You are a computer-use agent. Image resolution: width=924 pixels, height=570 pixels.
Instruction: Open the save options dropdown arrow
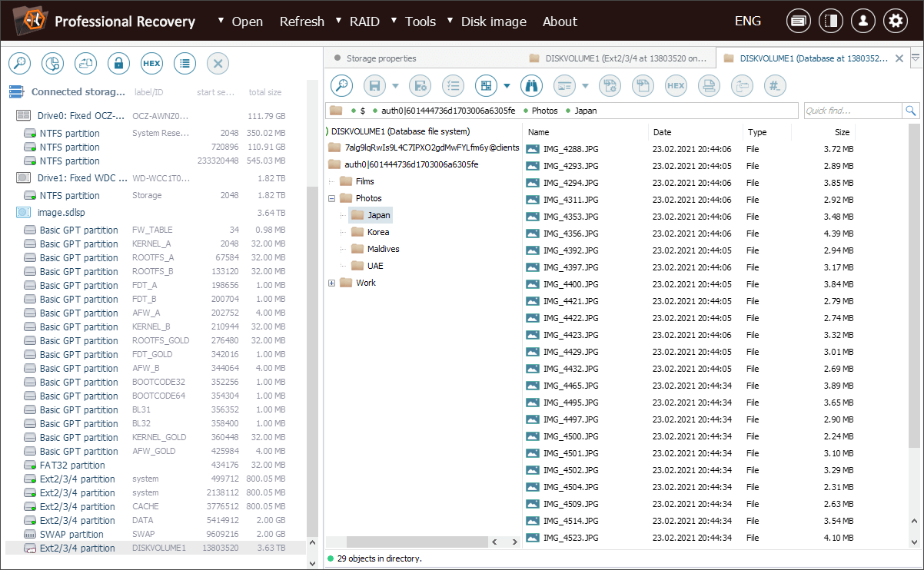pyautogui.click(x=395, y=85)
